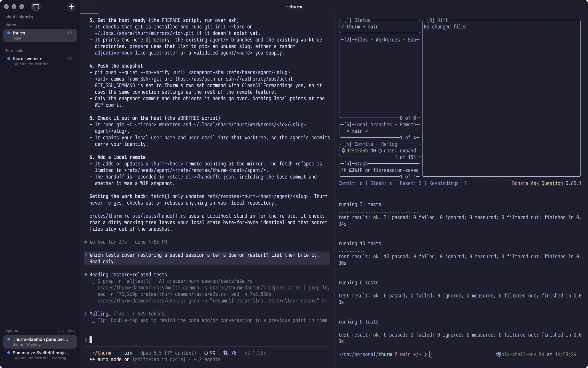
Task: Click the Mulling spinner icon
Action: coord(86,314)
